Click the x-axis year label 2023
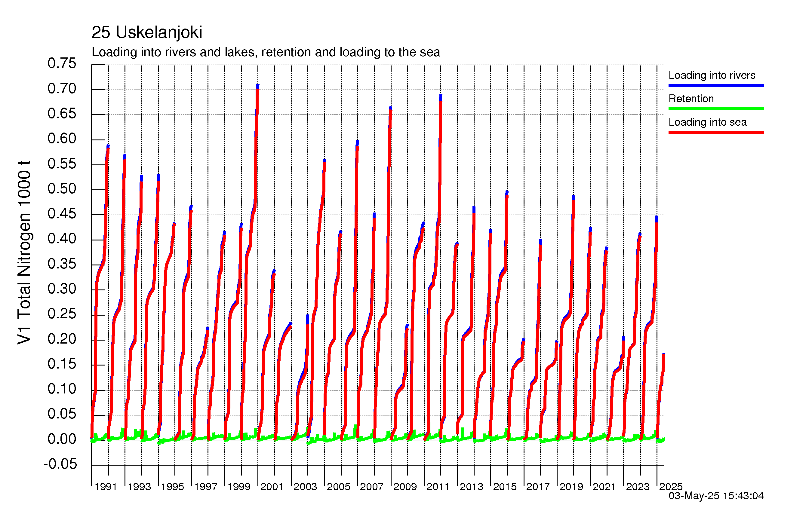The image size is (812, 511). click(x=638, y=487)
